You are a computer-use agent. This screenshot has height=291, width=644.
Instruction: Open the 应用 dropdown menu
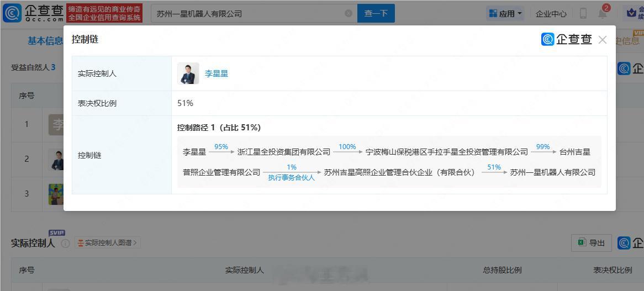tap(505, 14)
